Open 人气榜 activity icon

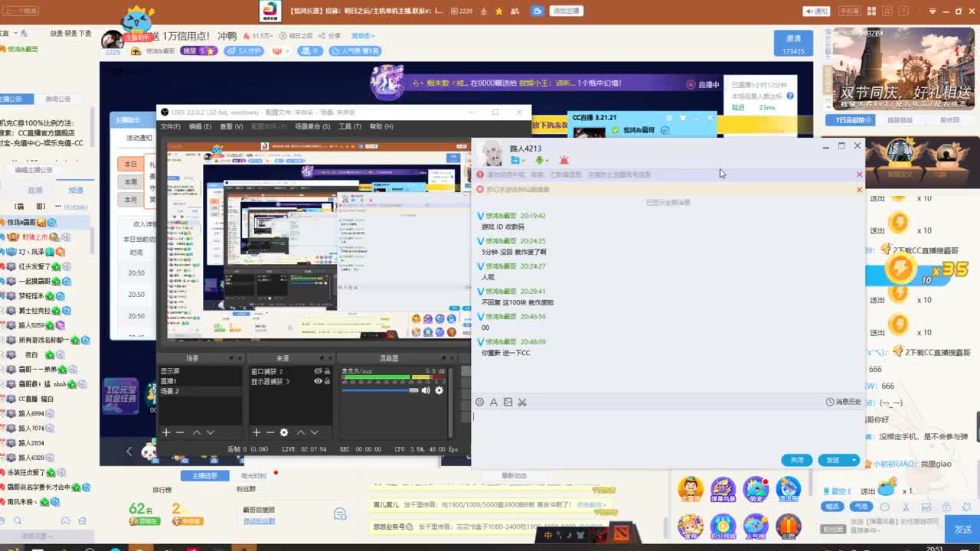pyautogui.click(x=756, y=527)
